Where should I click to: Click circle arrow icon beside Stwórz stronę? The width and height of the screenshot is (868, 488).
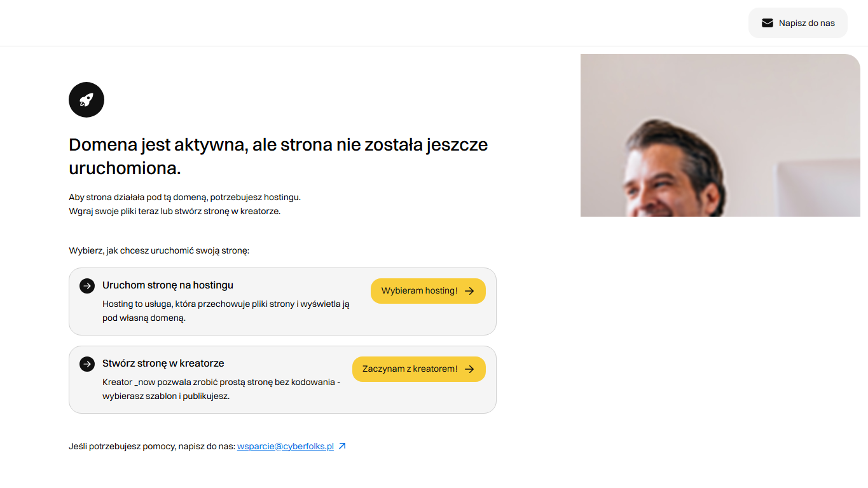click(x=87, y=364)
